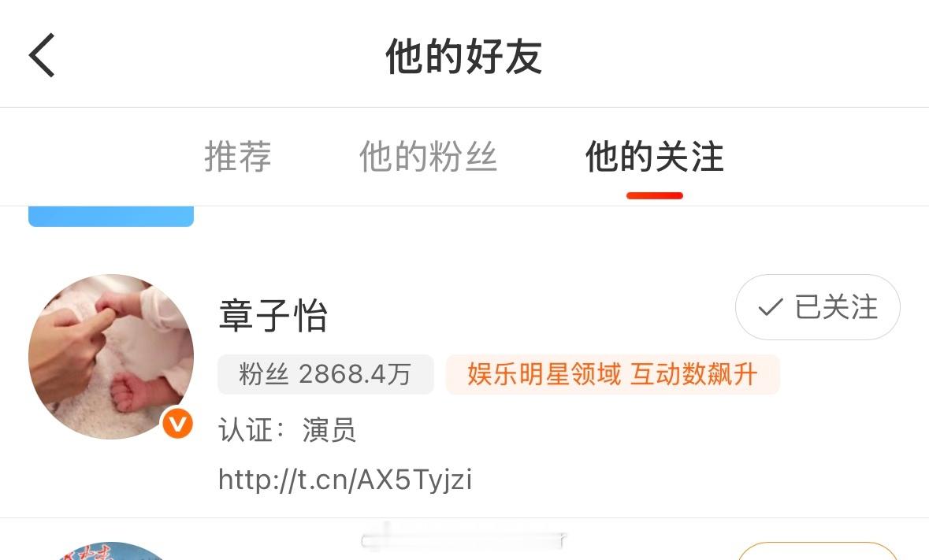Switch to the 他的粉丝 tab
The image size is (929, 560).
(428, 157)
